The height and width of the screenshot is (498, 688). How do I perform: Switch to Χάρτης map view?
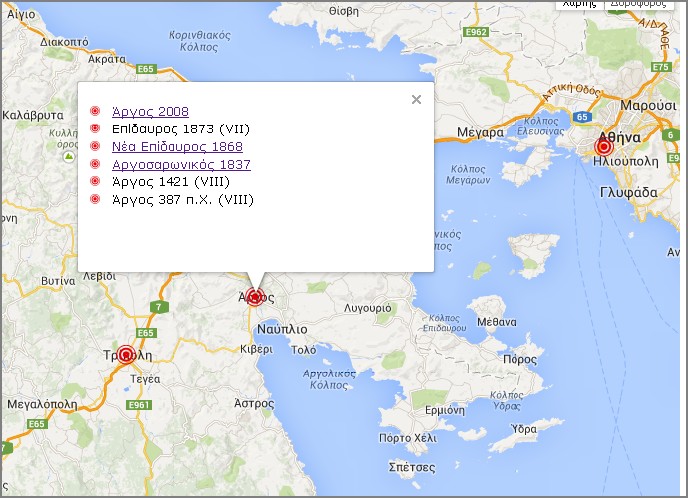579,4
